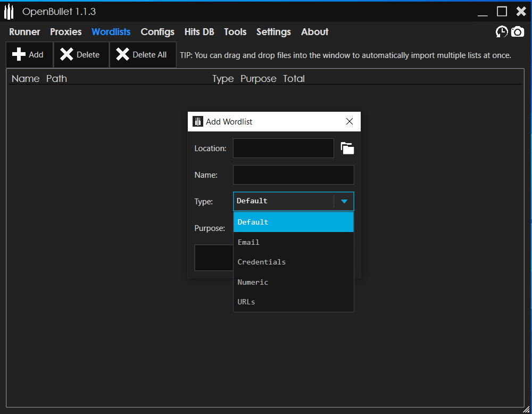Click the Delete button
532x414 pixels.
click(x=81, y=55)
